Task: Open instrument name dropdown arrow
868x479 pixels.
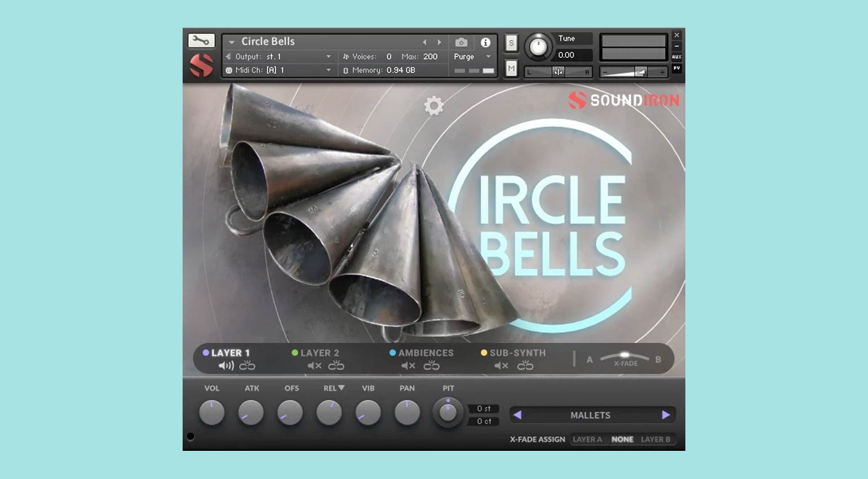Action: pos(232,42)
